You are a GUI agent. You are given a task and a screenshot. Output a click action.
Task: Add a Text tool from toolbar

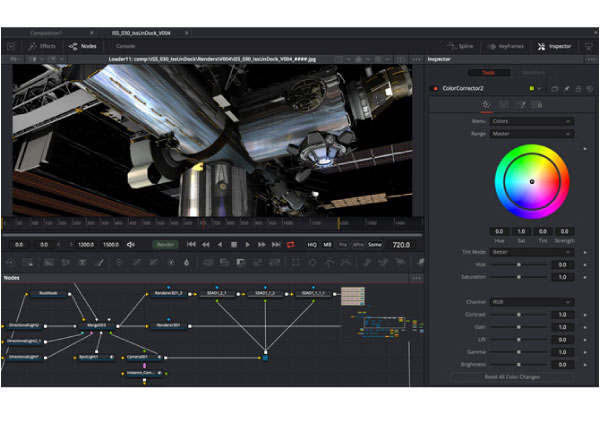(82, 262)
